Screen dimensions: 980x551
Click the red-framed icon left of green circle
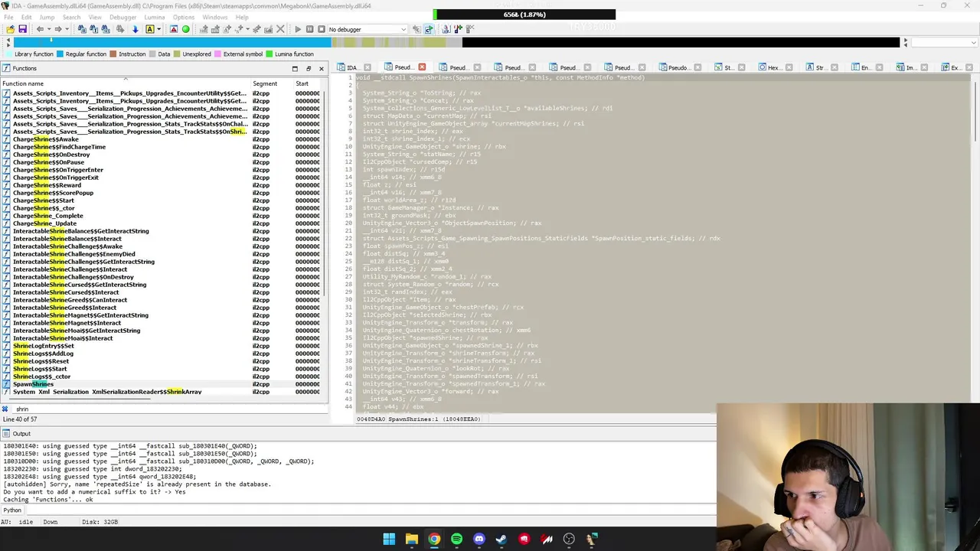point(174,29)
